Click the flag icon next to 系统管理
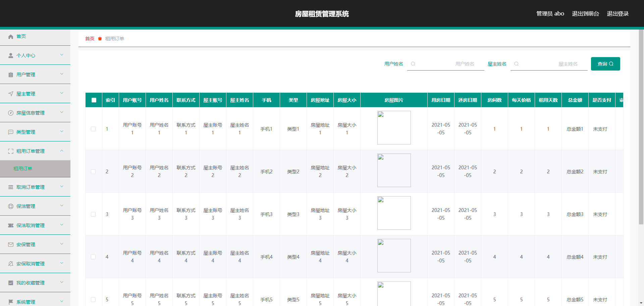644x306 pixels. (x=11, y=302)
